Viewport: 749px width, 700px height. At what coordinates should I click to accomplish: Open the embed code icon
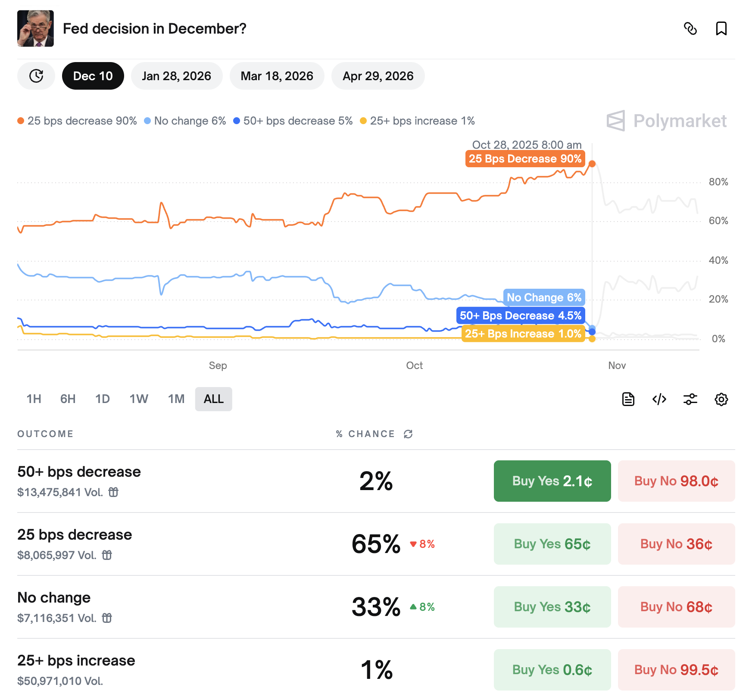[659, 399]
